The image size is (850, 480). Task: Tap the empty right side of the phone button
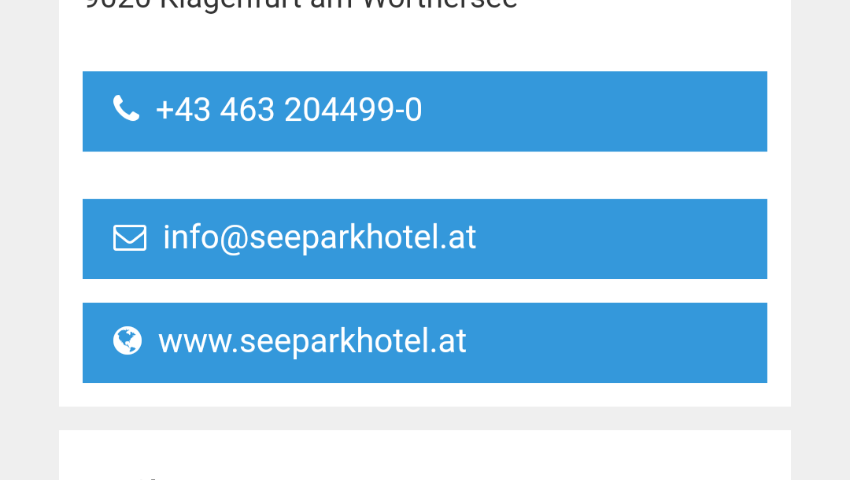point(596,111)
